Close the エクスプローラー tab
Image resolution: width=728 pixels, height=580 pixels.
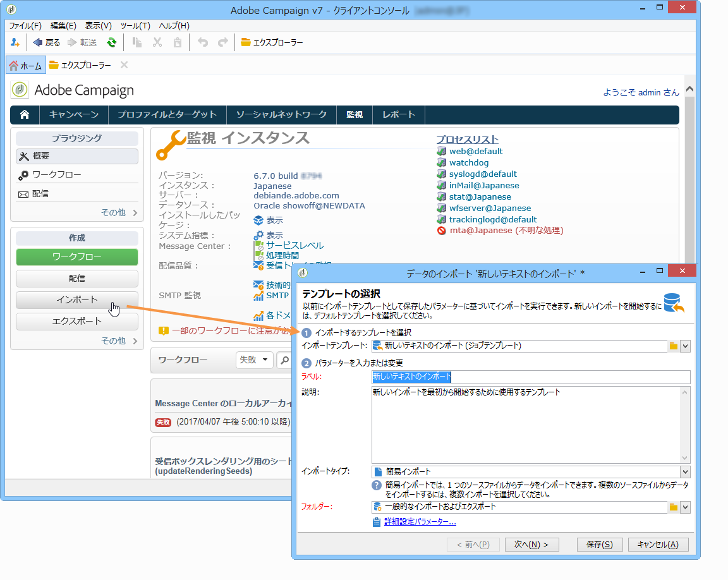[124, 65]
